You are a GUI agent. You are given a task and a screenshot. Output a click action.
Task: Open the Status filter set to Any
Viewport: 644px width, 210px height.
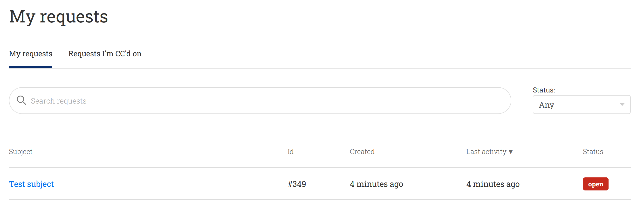point(581,104)
